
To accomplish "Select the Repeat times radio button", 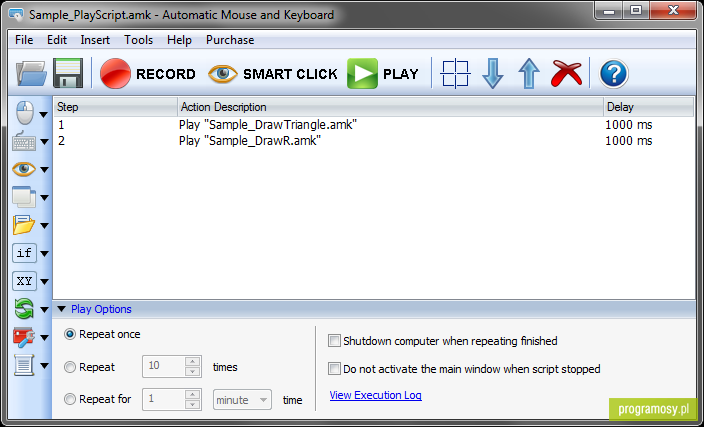I will [x=70, y=367].
